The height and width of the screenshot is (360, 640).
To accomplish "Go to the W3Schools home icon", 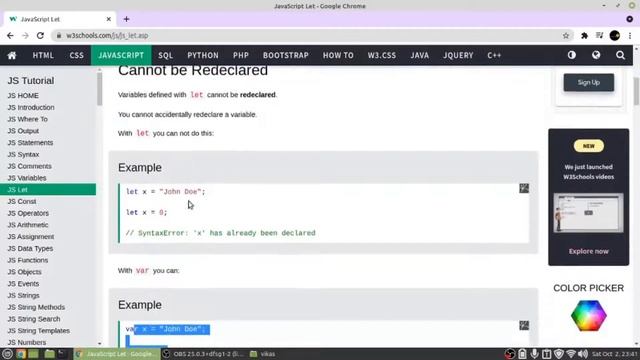I will coord(12,56).
